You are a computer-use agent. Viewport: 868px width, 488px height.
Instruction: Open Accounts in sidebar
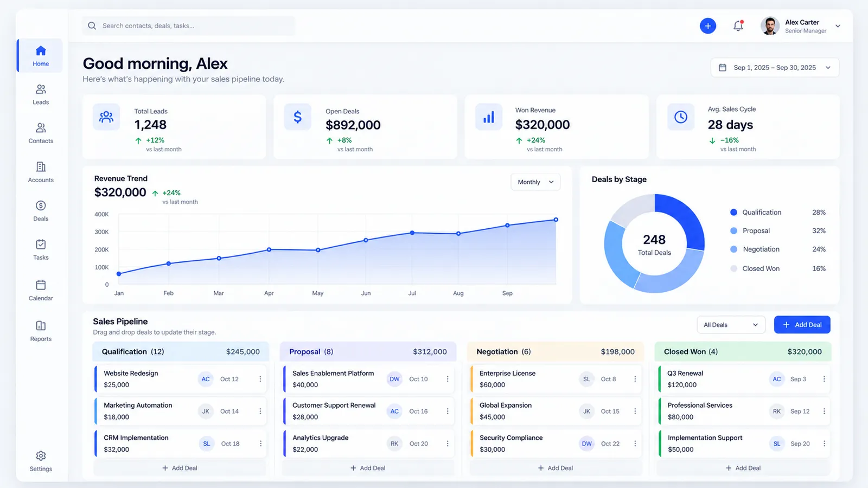pos(41,172)
